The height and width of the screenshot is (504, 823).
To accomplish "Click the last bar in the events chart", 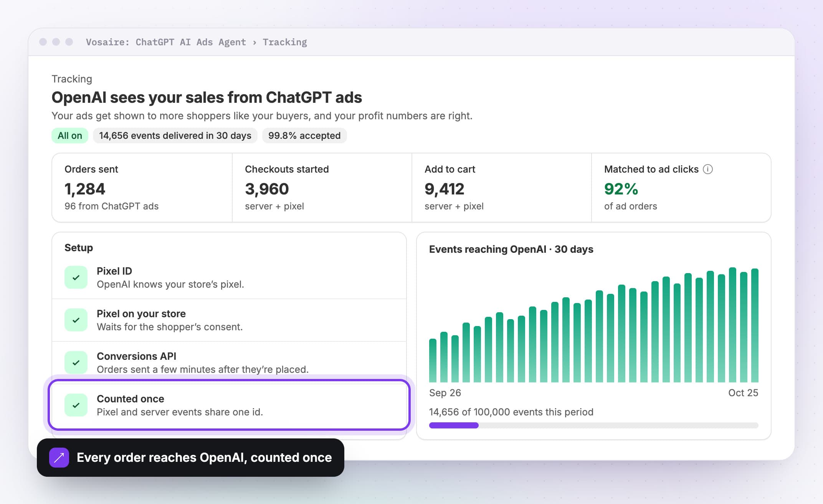I will 755,325.
